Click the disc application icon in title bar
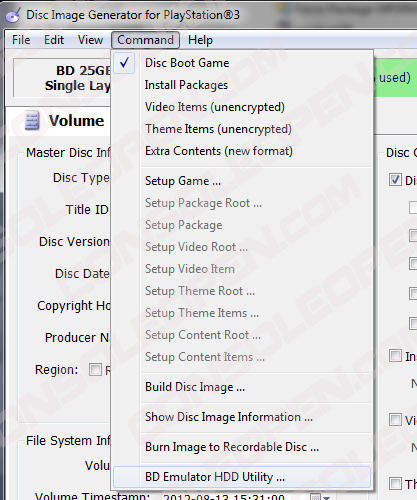 tap(13, 15)
